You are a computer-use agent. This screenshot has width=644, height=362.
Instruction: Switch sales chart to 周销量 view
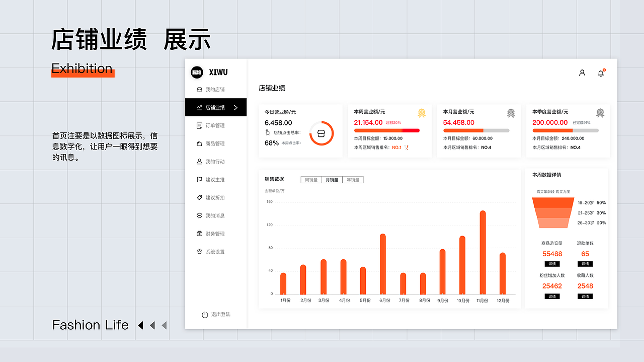[x=310, y=179]
